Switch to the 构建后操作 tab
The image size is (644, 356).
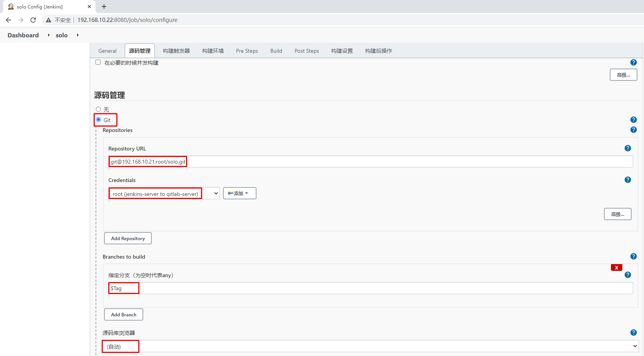pos(379,51)
